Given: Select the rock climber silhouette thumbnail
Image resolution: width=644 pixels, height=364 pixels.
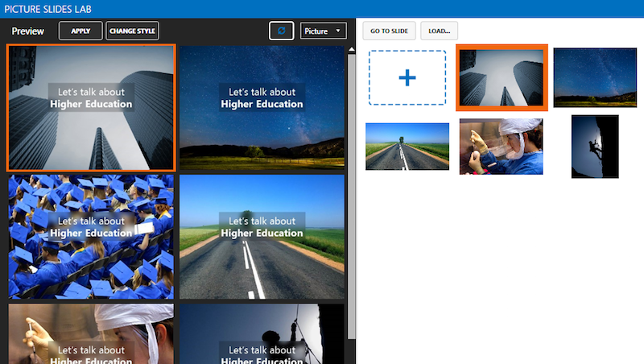Looking at the screenshot, I should click(x=595, y=146).
